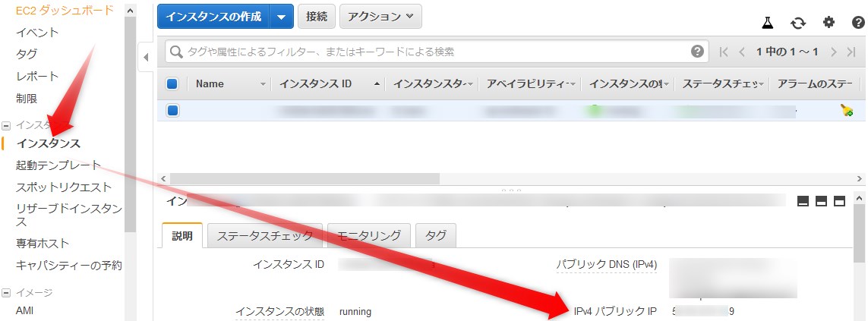Open the アクション dropdown menu
This screenshot has height=321, width=868.
click(x=380, y=16)
